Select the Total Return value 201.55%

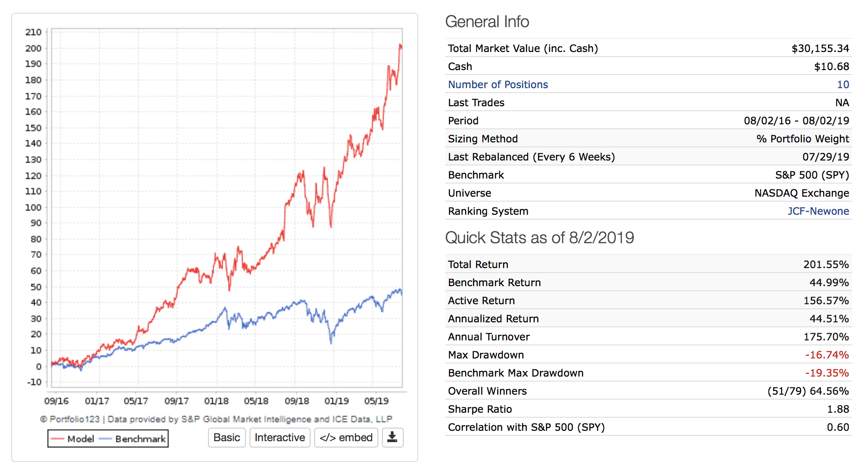pos(826,264)
